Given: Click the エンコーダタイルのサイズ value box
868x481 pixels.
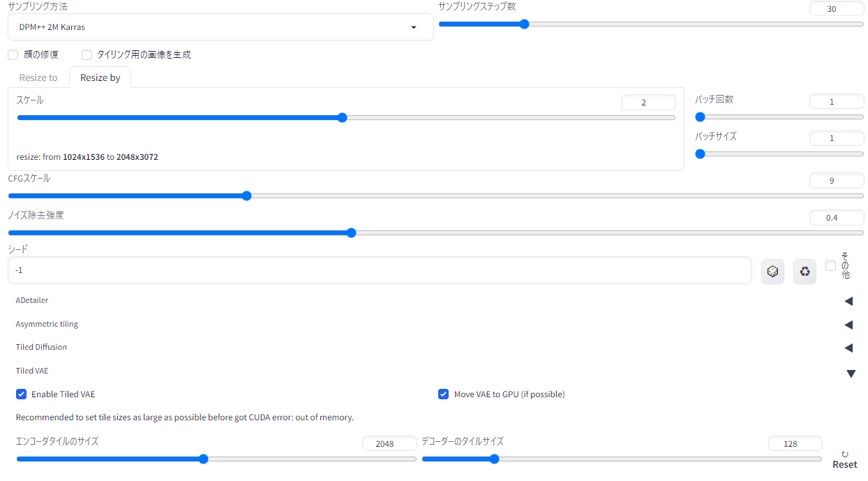Looking at the screenshot, I should pos(389,443).
